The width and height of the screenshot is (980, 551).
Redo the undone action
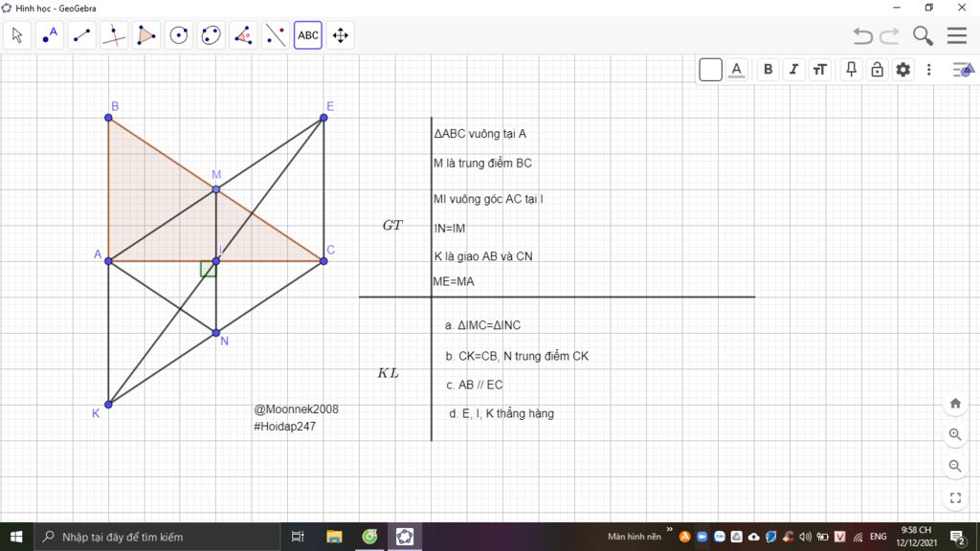click(889, 35)
